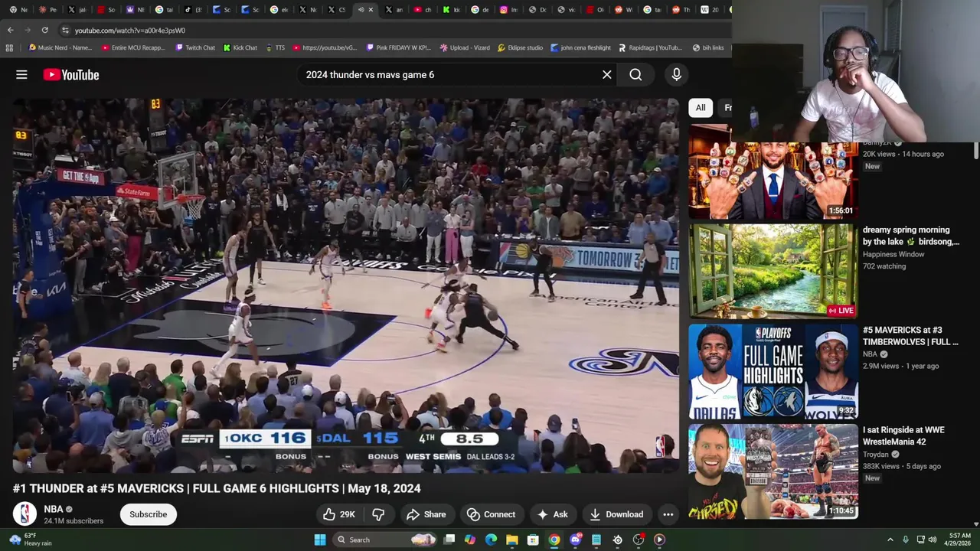Open Discord from the taskbar
Screen dimensions: 980x551
[575, 540]
